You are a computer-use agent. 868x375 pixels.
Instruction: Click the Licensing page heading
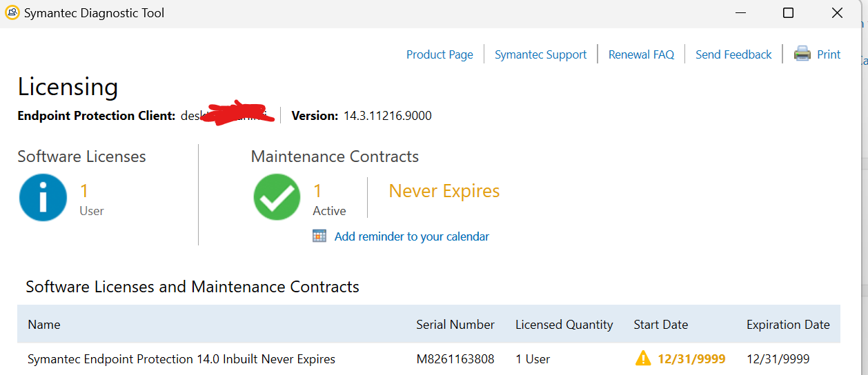coord(68,88)
